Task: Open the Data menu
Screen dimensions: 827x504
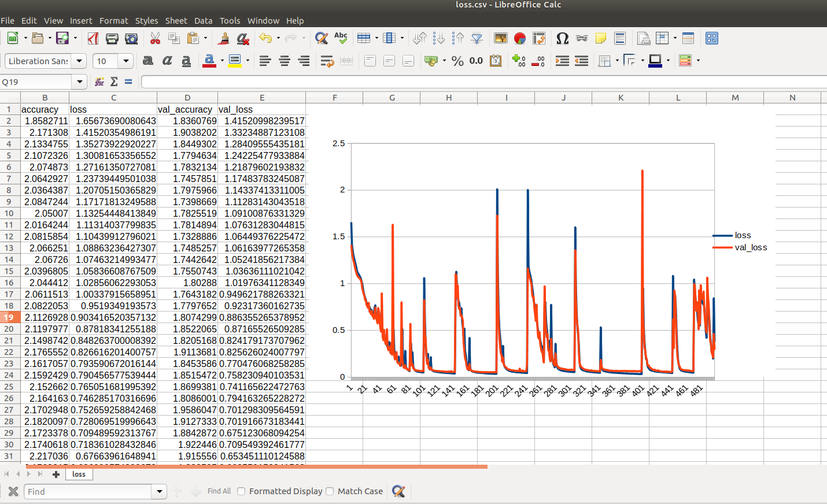Action: pos(204,20)
